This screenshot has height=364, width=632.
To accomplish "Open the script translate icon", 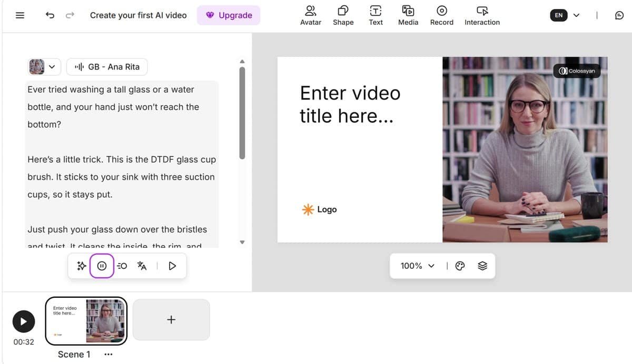I will (142, 266).
